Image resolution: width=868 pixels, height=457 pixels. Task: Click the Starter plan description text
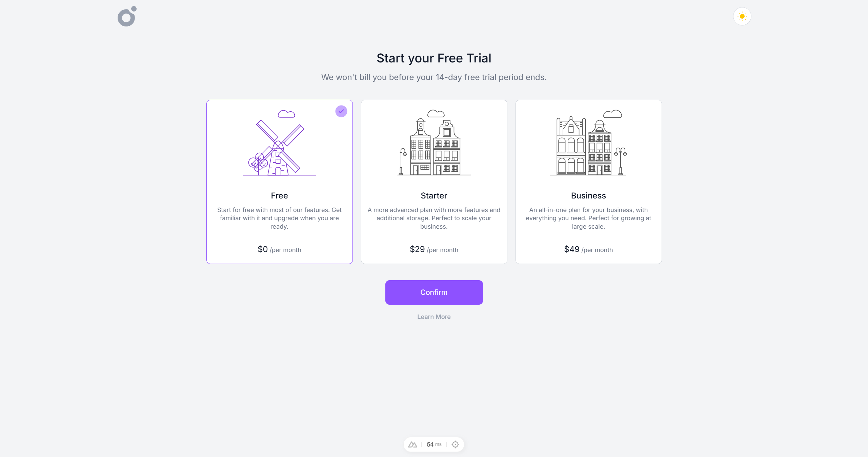(x=434, y=218)
